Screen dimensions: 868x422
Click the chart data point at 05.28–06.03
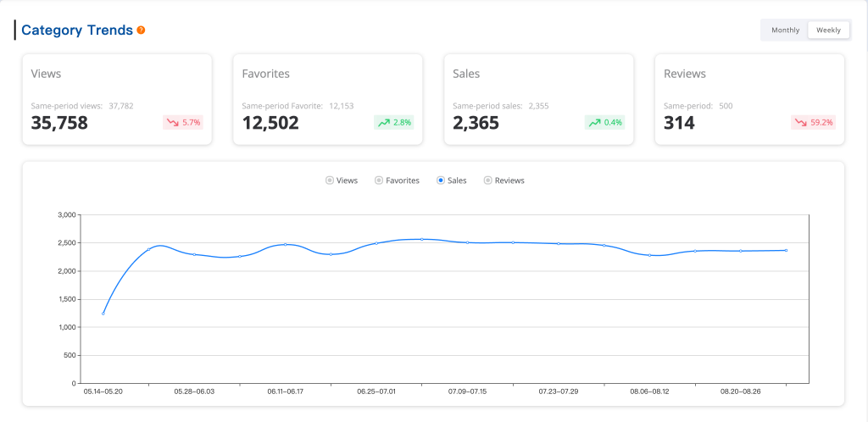[x=194, y=254]
